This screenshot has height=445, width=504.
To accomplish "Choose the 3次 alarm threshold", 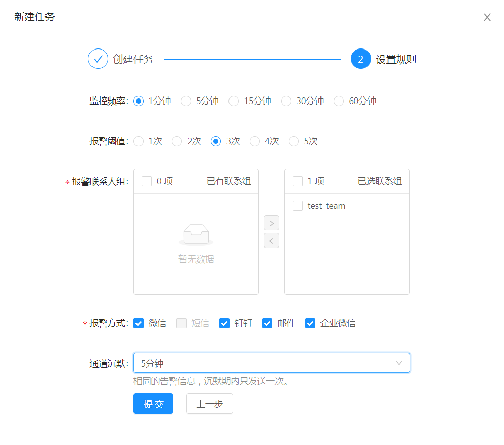I will tap(216, 141).
